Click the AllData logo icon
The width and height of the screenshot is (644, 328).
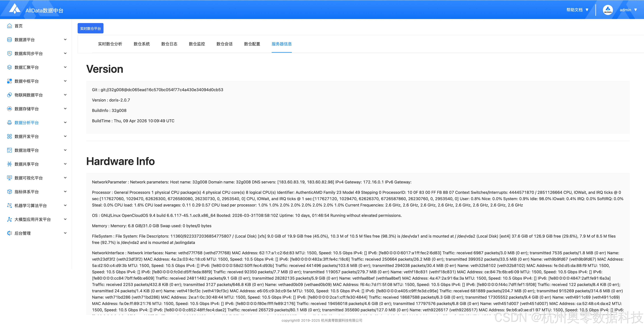click(x=15, y=9)
